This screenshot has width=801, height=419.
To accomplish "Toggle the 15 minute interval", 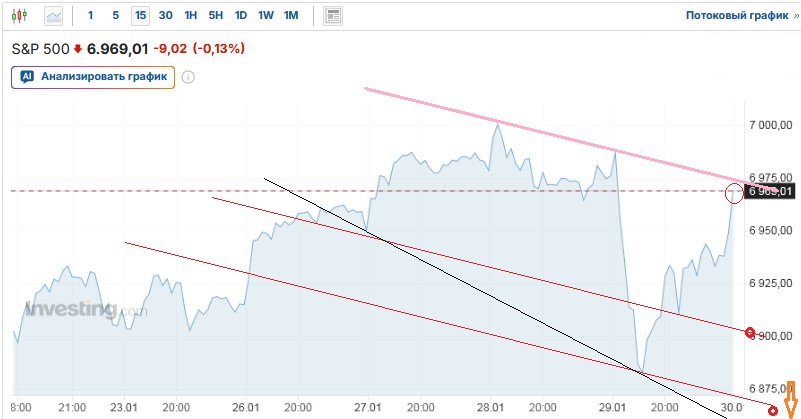I will [140, 16].
